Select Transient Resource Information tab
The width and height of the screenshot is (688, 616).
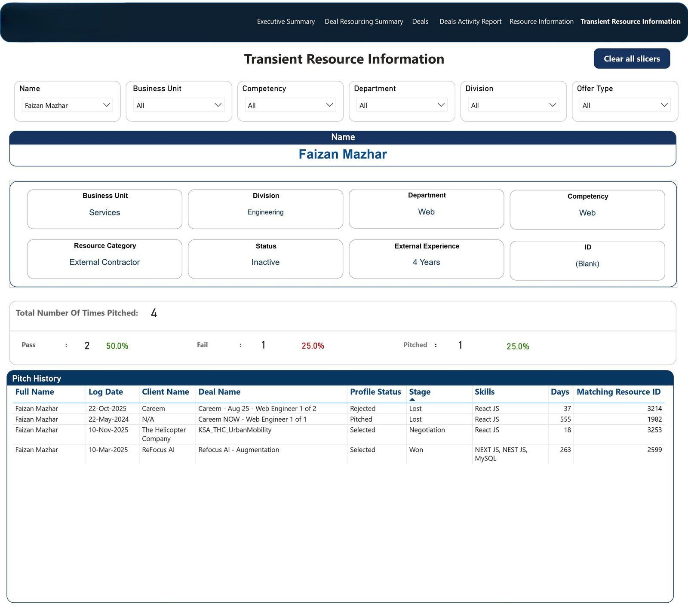point(630,21)
